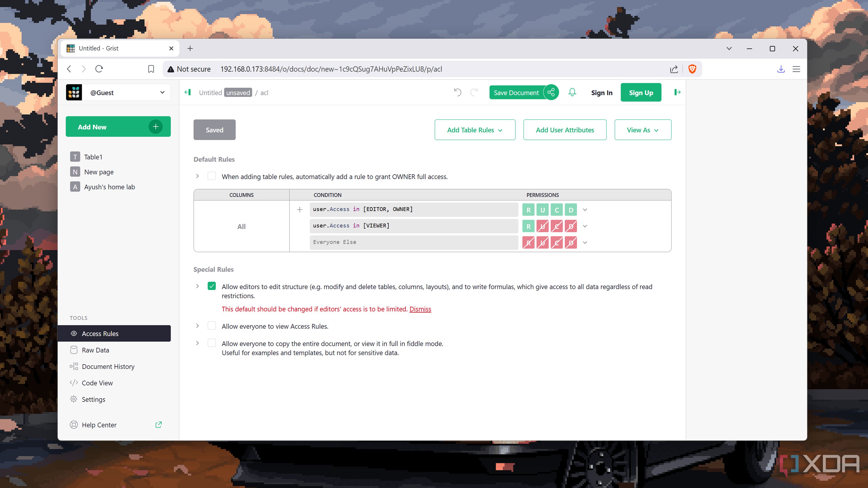Close the Untitled - Grist tab
The height and width of the screenshot is (488, 868).
tap(171, 49)
